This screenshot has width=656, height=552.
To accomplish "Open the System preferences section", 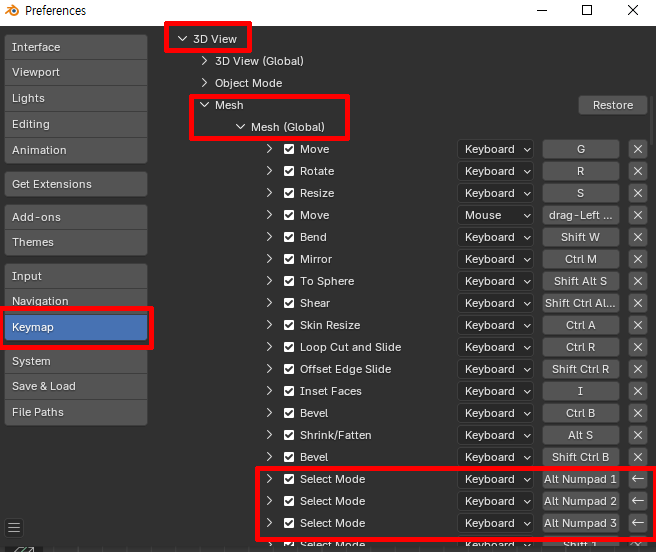I will [76, 361].
